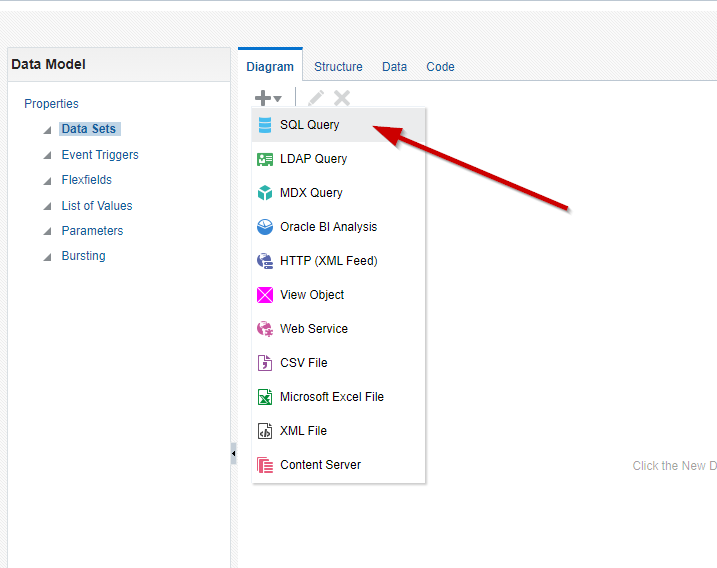Switch to the Structure tab

click(x=338, y=67)
